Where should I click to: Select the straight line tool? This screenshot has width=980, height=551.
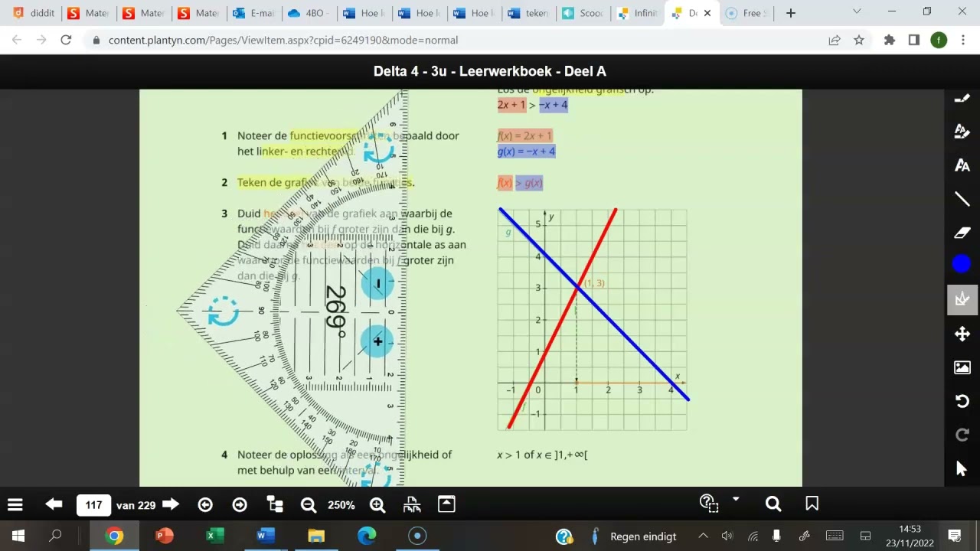[x=962, y=199]
